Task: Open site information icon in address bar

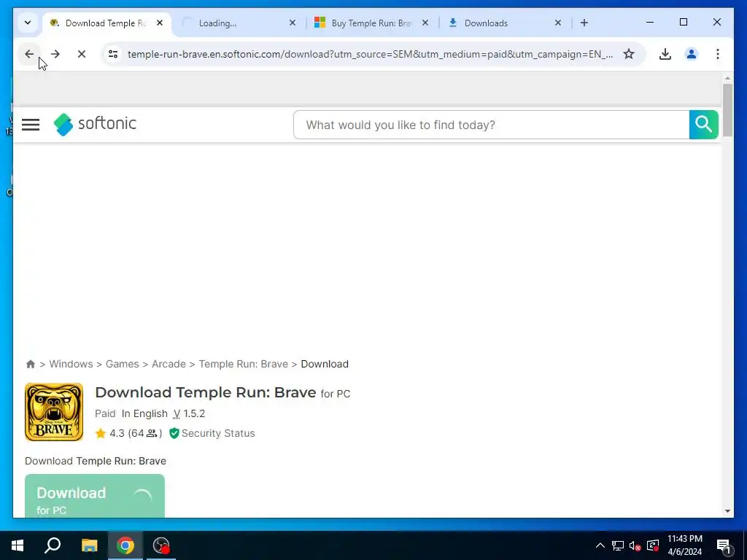Action: [x=113, y=54]
